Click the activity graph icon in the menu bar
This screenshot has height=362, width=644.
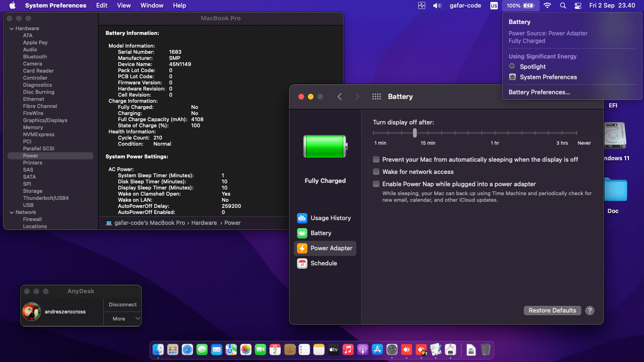pyautogui.click(x=421, y=6)
